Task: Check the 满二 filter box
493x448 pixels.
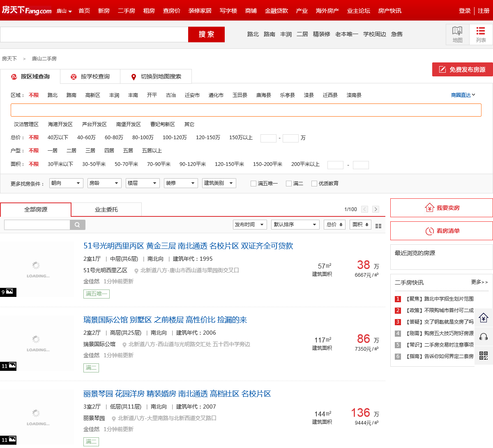Action: 289,184
